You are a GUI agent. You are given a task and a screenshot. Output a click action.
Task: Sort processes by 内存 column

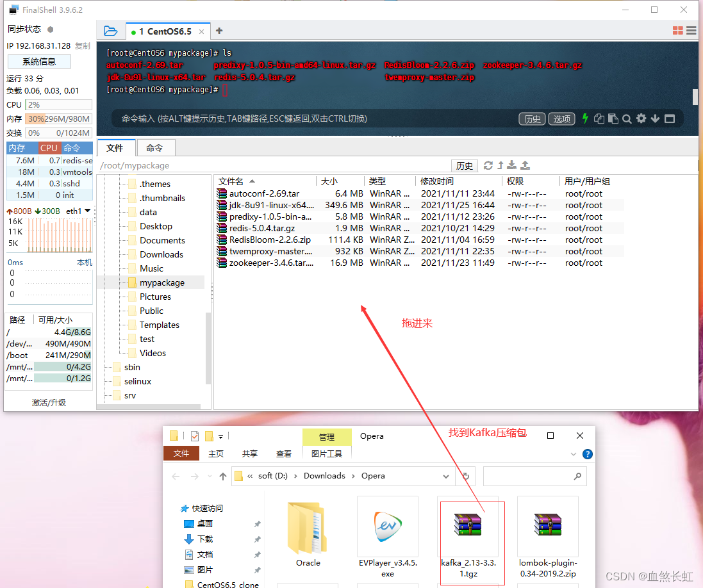22,148
